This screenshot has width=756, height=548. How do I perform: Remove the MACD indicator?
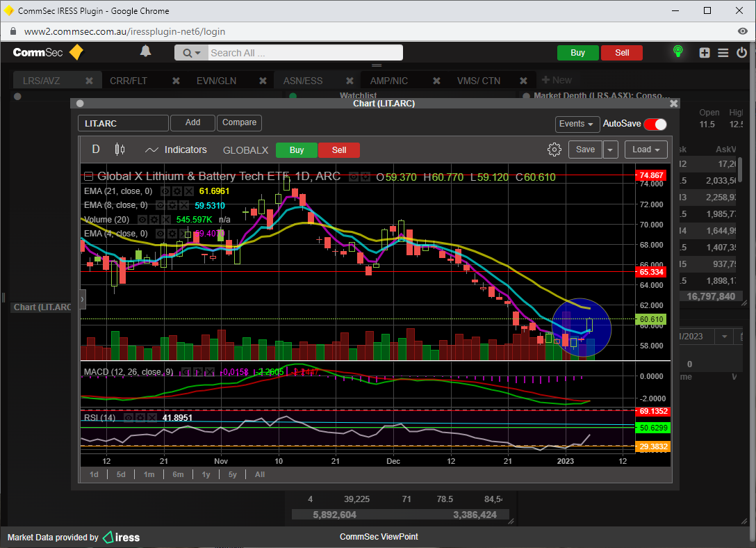coord(209,372)
